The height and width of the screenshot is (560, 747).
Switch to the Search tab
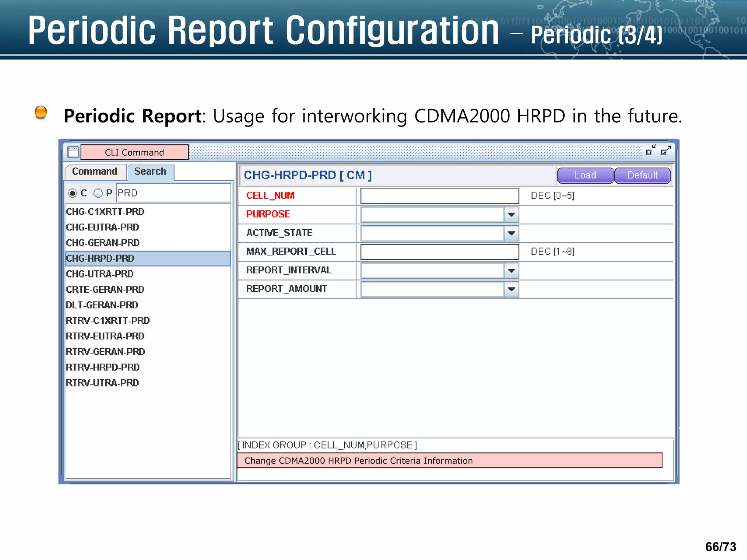pyautogui.click(x=150, y=171)
